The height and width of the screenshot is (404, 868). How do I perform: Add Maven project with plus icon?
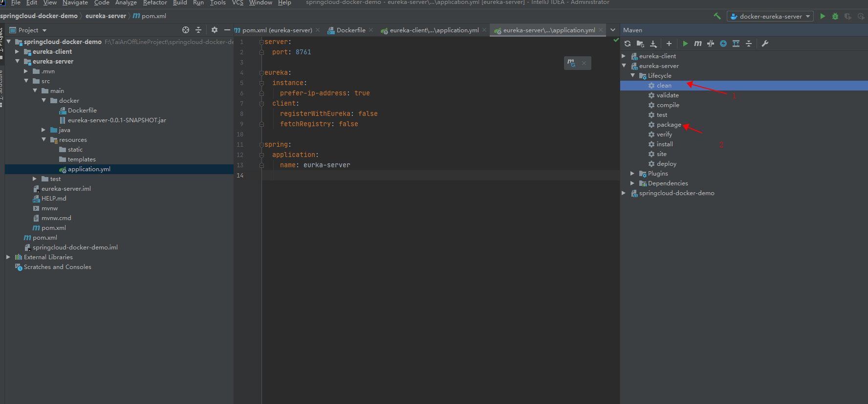(669, 44)
